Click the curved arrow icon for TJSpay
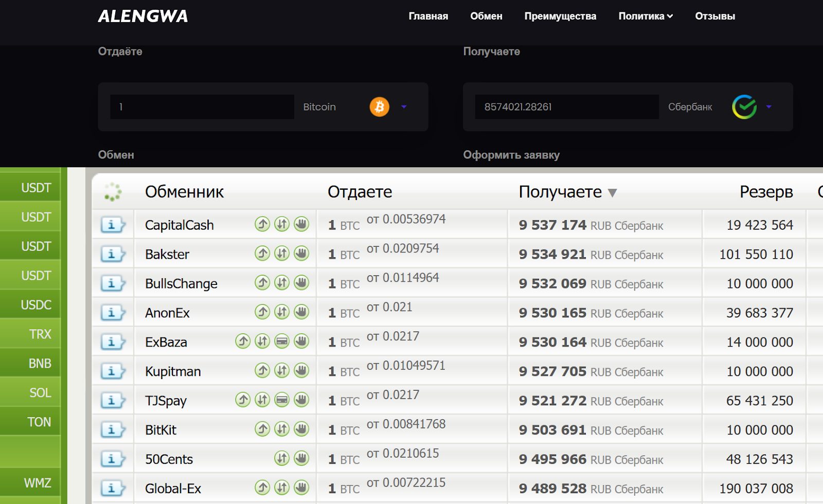This screenshot has height=504, width=823. pos(243,400)
